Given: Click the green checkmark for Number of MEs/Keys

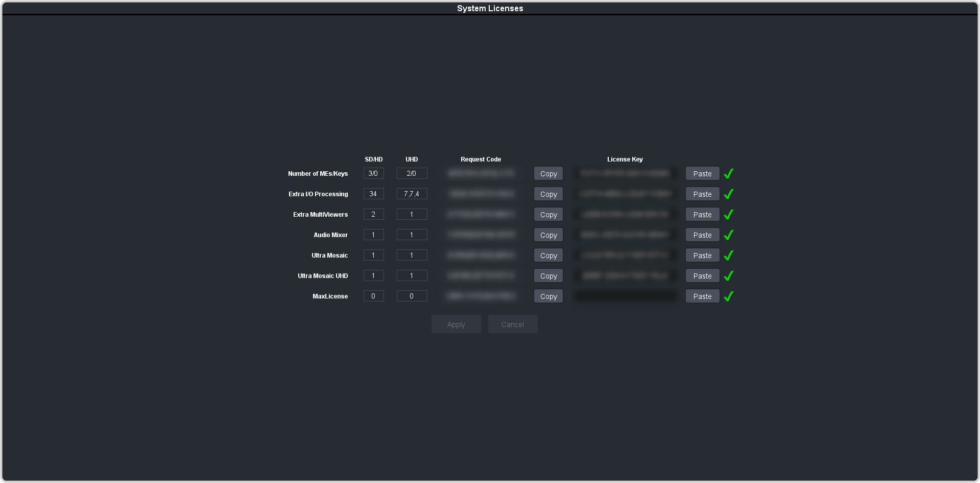Looking at the screenshot, I should tap(728, 174).
